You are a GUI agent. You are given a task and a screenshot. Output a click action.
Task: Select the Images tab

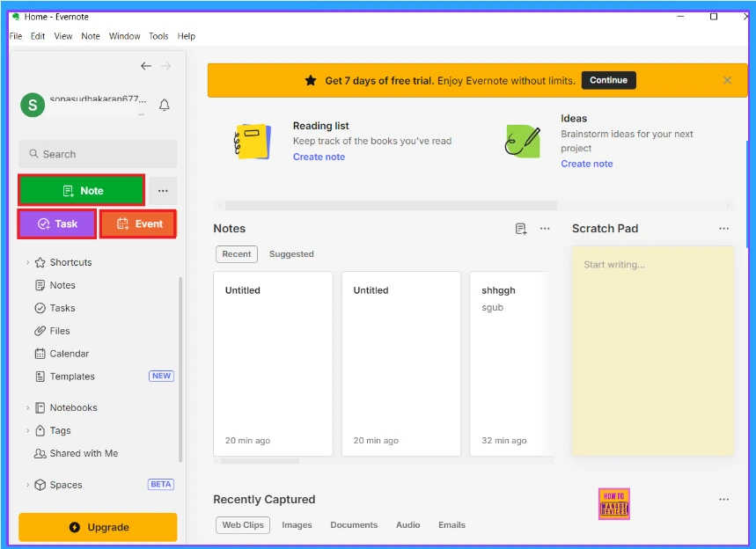(297, 525)
